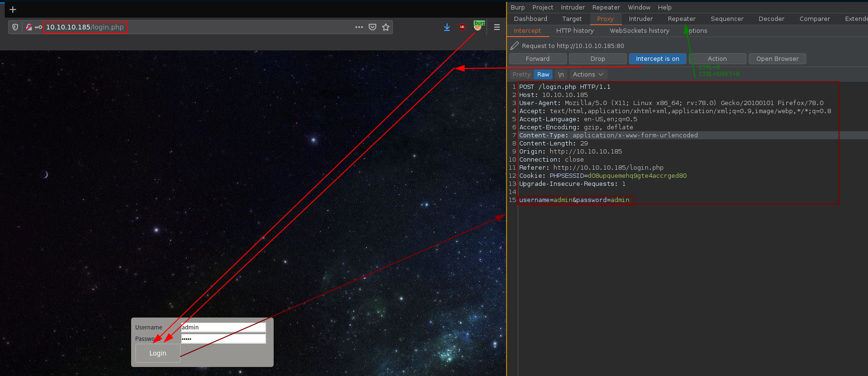
Task: Click the browser URL address bar
Action: (200, 27)
